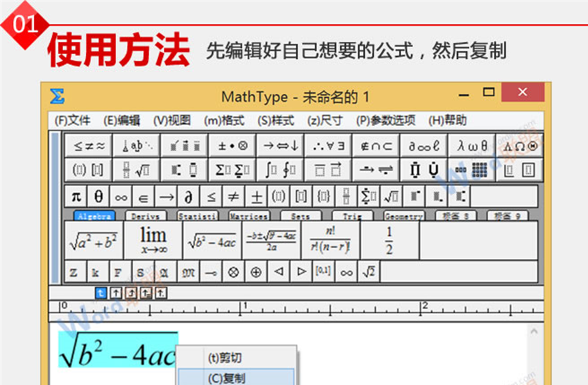Open the set theory symbols palette (∉∩⊂)

click(x=376, y=145)
